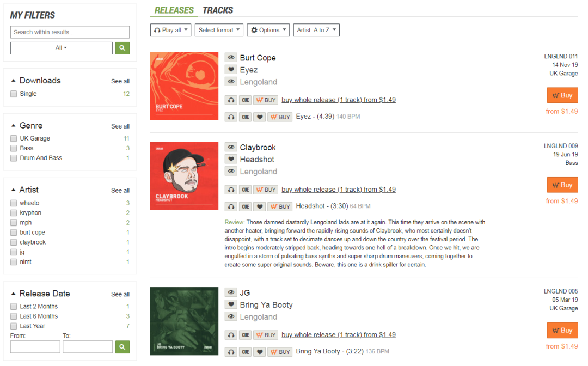The height and width of the screenshot is (366, 588).
Task: Open the Artist: A to Z sort dropdown
Action: (x=316, y=30)
